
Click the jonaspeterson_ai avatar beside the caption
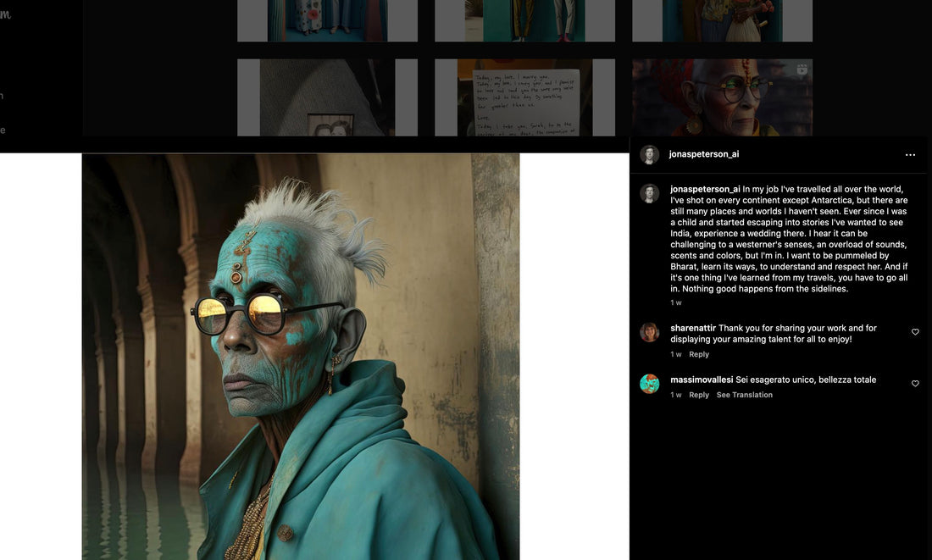click(x=650, y=193)
